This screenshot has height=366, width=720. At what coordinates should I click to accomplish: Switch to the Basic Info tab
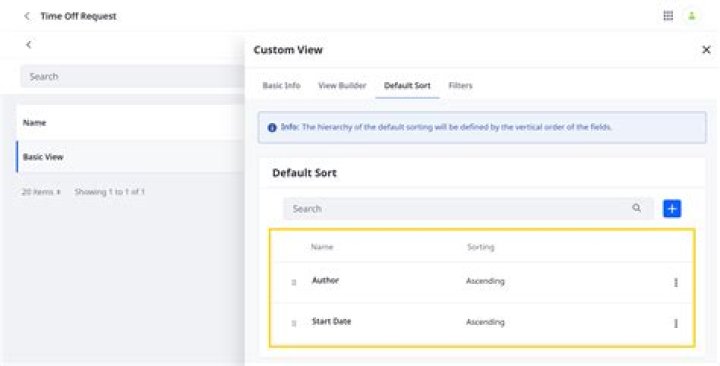tap(281, 85)
